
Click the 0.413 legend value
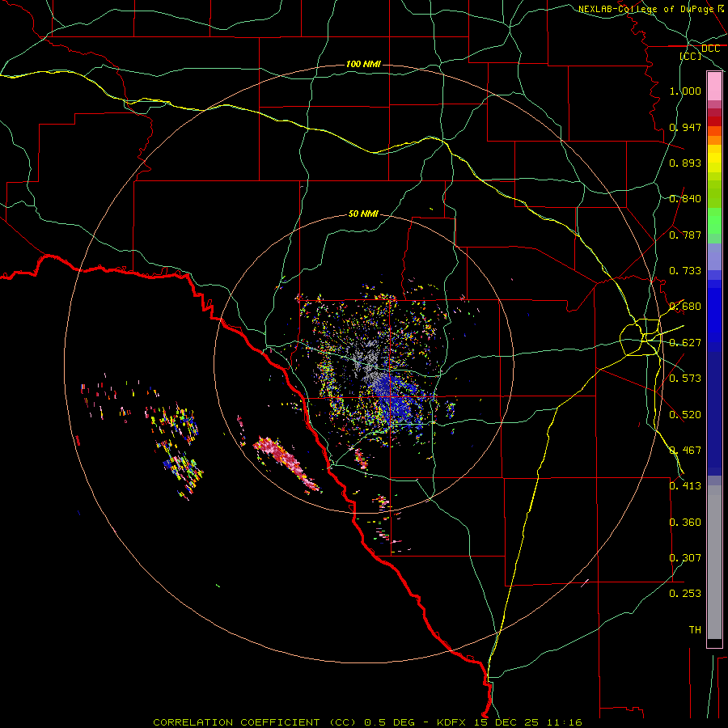(685, 486)
